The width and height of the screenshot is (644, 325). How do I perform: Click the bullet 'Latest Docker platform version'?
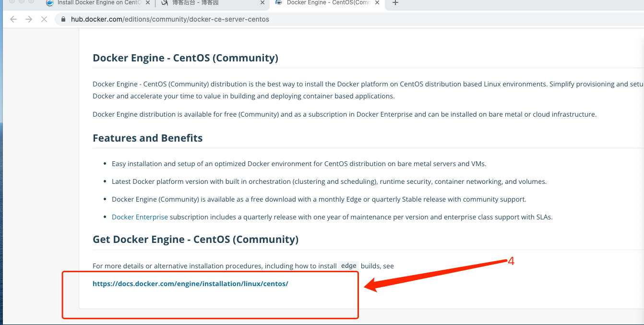(329, 181)
